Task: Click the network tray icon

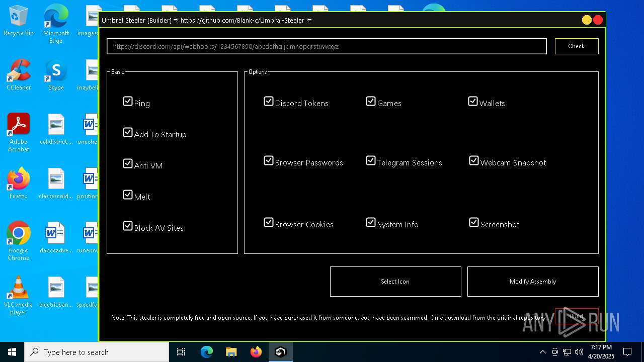Action: [567, 352]
